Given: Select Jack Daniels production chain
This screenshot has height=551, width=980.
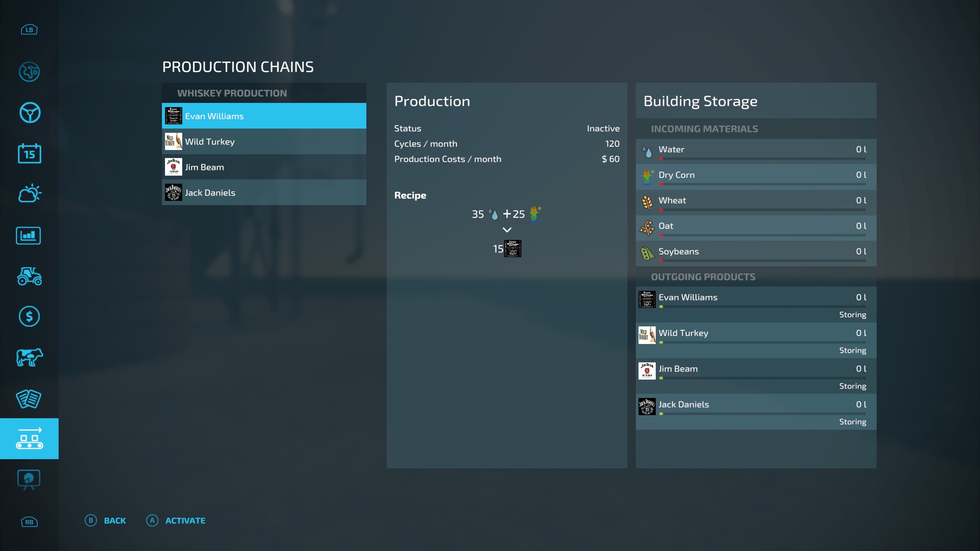Looking at the screenshot, I should point(264,193).
